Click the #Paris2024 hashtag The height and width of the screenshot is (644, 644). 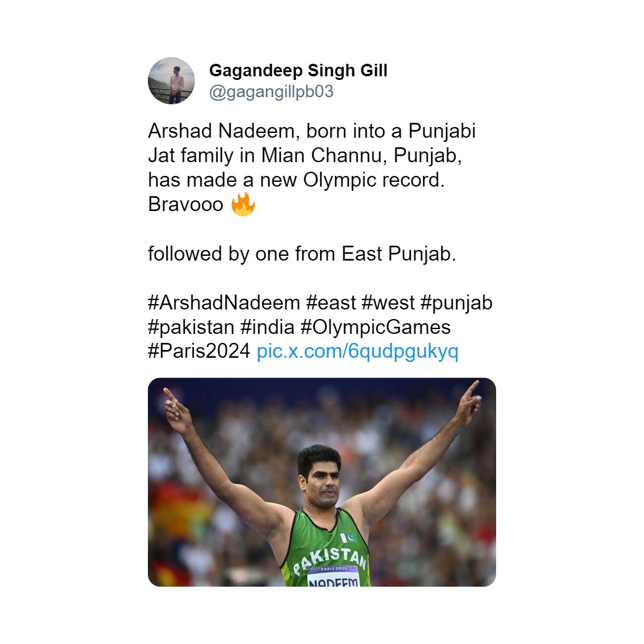[x=199, y=352]
